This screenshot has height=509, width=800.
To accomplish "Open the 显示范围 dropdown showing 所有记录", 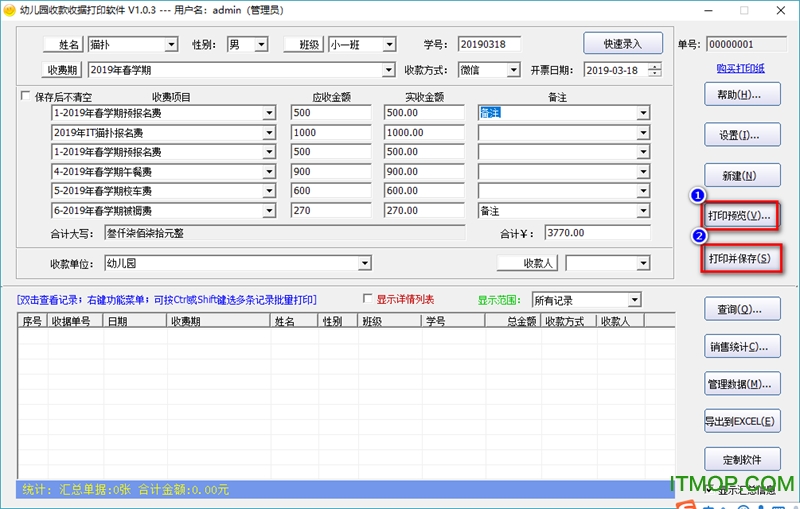I will click(634, 300).
